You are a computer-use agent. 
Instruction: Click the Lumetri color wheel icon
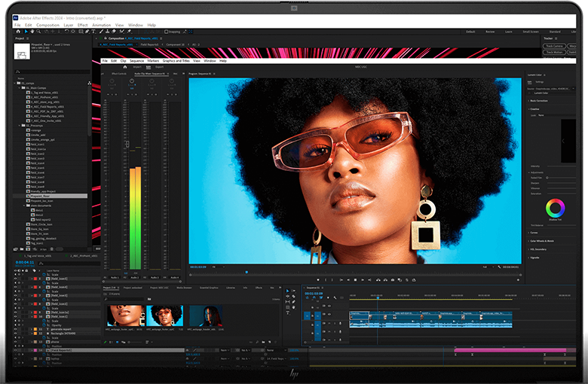point(554,207)
